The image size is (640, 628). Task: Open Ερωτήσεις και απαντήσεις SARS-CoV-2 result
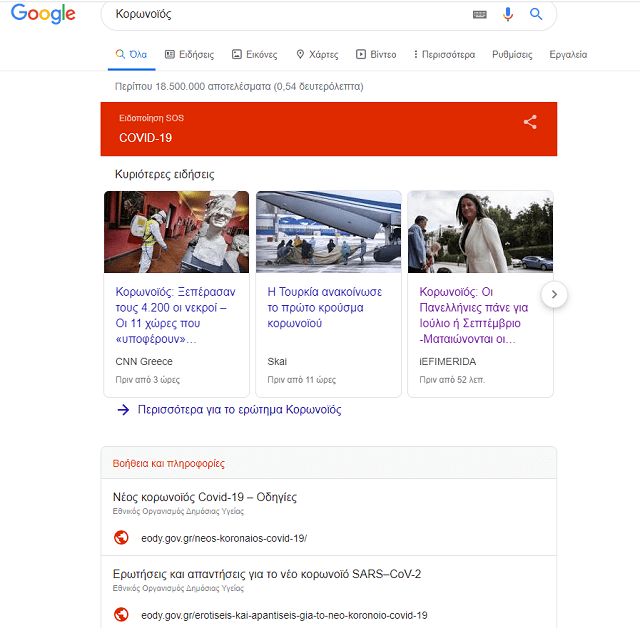[267, 574]
